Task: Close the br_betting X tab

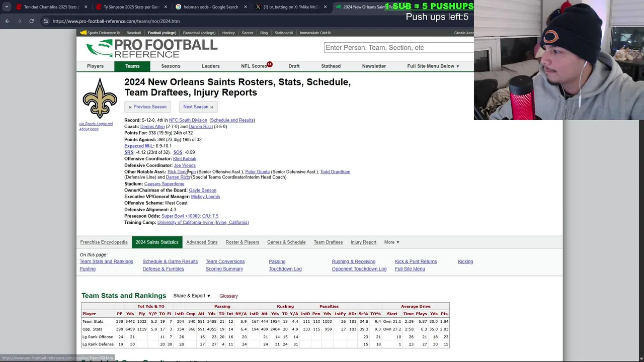Action: click(325, 7)
